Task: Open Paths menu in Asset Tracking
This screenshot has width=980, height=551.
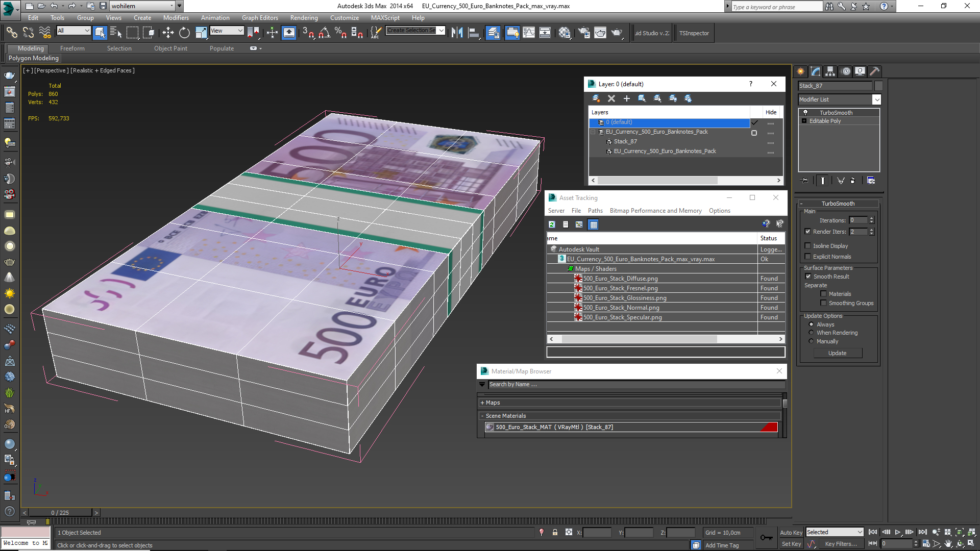Action: 595,211
